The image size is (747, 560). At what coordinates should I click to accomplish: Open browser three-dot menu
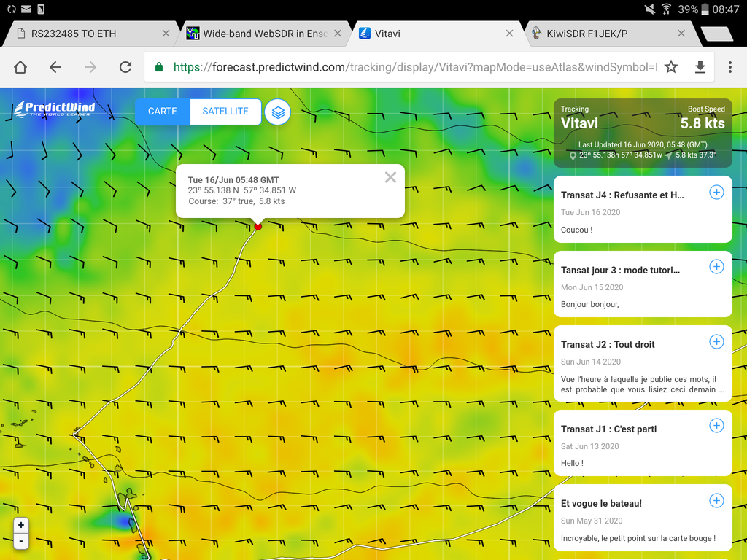click(x=729, y=67)
